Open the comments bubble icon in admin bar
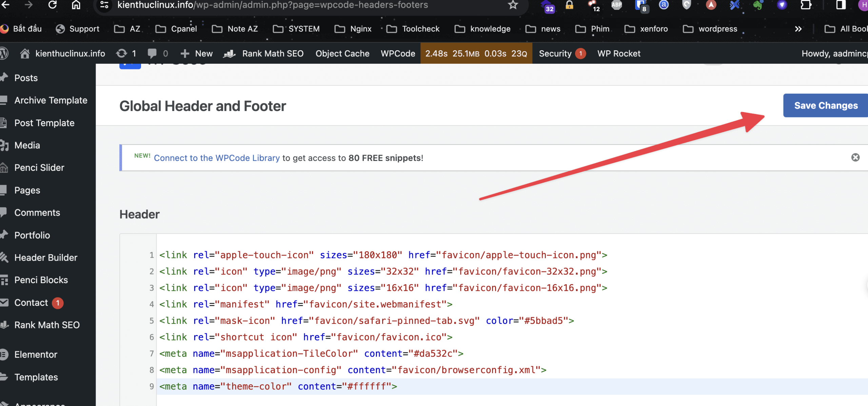The height and width of the screenshot is (406, 868). (152, 54)
